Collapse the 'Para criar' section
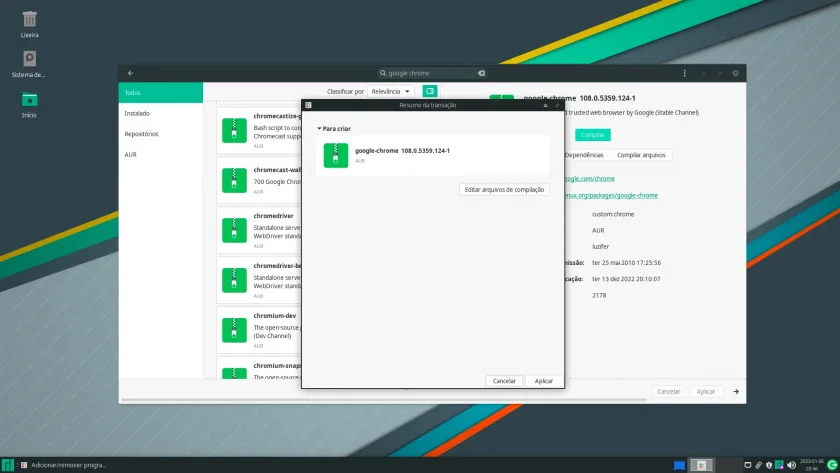The width and height of the screenshot is (840, 473). (319, 129)
